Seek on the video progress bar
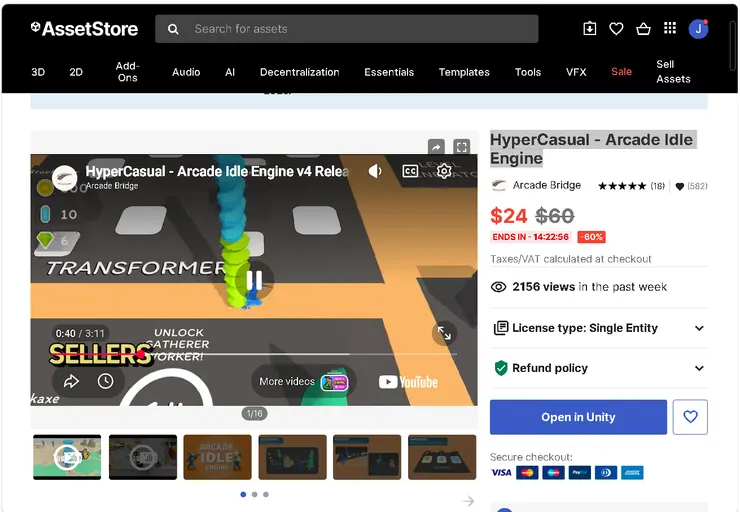The image size is (740, 512). click(254, 354)
